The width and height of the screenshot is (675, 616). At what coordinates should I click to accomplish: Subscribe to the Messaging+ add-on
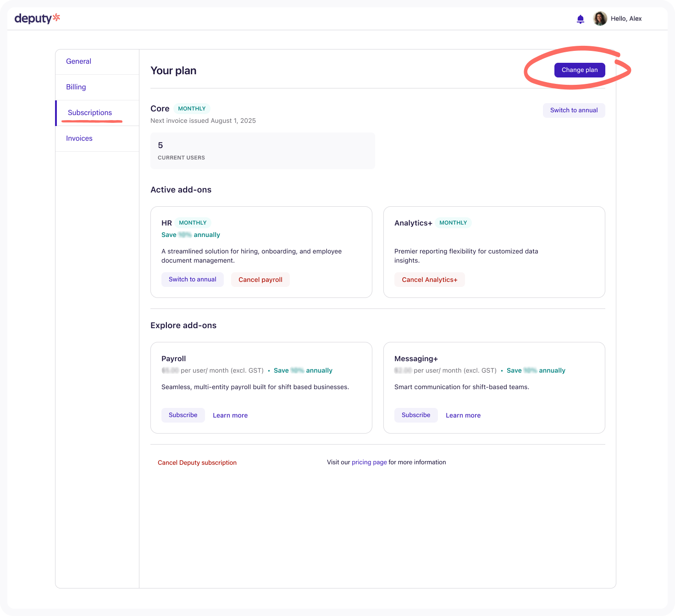[415, 415]
